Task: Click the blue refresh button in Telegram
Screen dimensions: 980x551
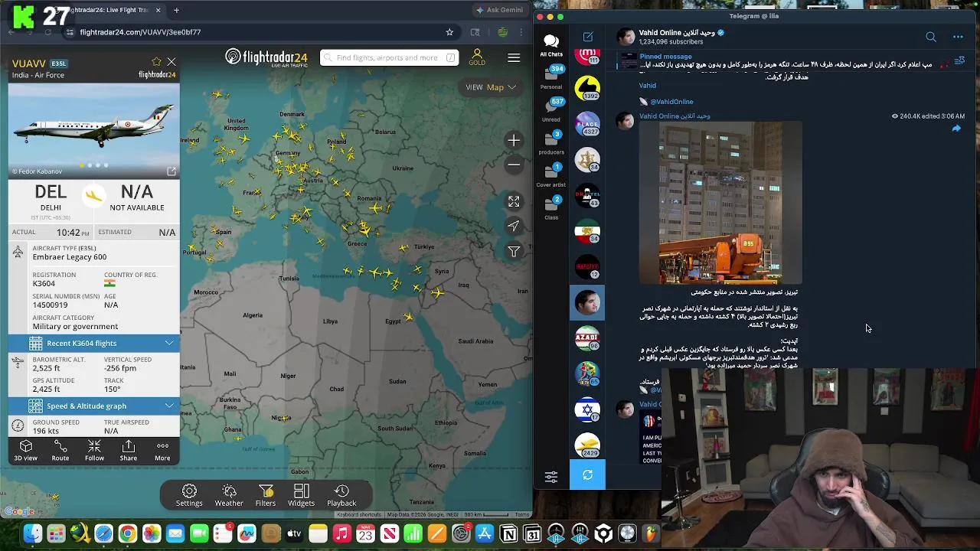Action: coord(587,475)
